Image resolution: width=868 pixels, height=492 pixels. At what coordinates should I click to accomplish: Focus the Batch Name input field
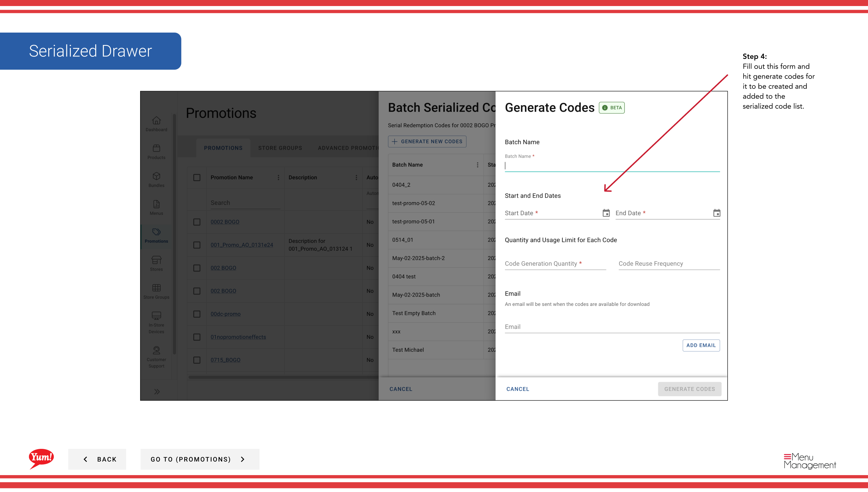click(612, 166)
